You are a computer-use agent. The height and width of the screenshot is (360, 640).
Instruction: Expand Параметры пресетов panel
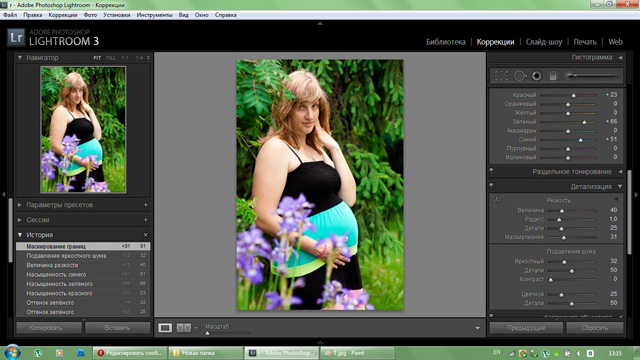pos(20,205)
